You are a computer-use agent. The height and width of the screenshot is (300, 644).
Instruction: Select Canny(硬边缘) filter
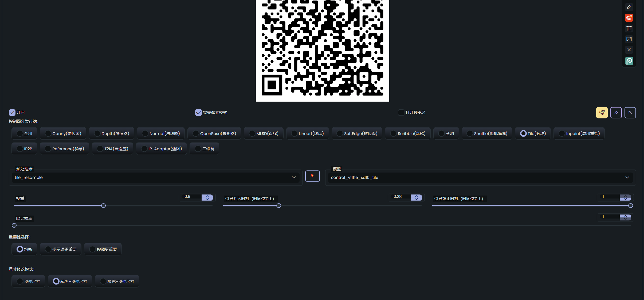coord(63,133)
